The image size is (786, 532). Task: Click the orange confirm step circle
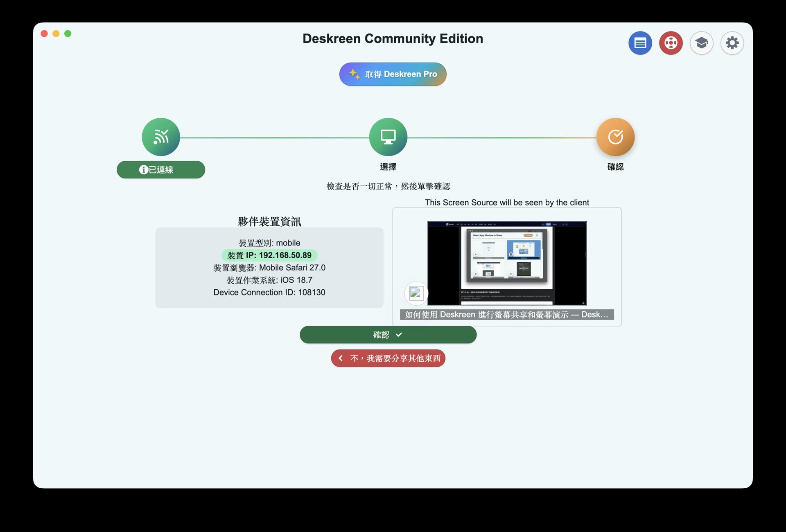(x=615, y=137)
